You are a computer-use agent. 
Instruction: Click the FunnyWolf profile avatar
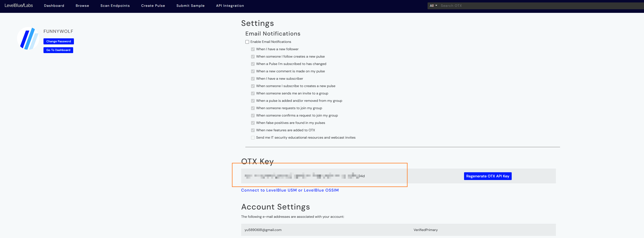point(28,39)
